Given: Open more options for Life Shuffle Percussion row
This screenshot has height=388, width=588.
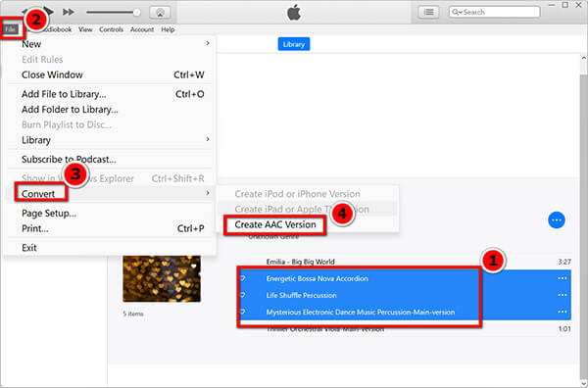Looking at the screenshot, I should coord(562,295).
